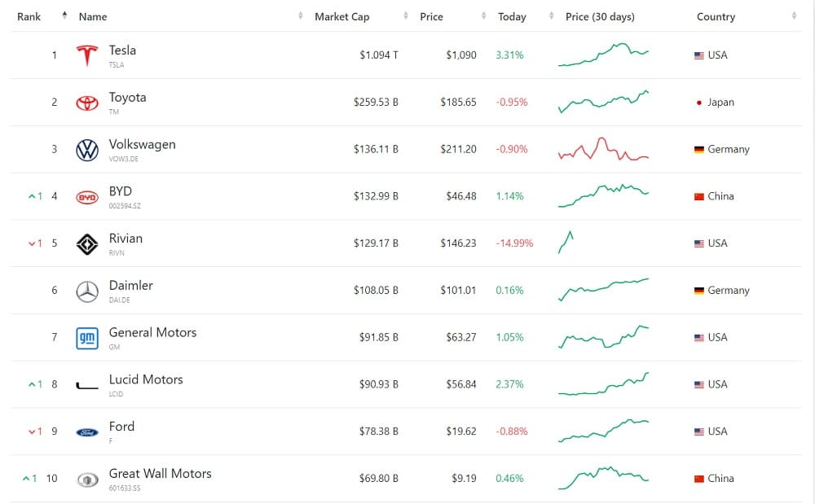815x504 pixels.
Task: Click the Ford oval logo
Action: (87, 432)
